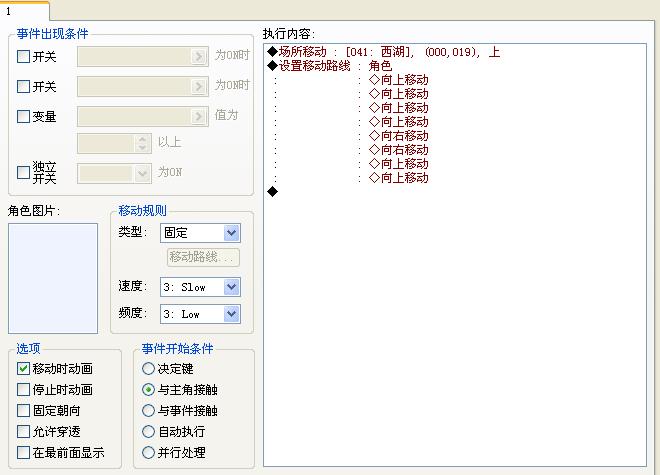Select the 自动执行 trigger radio button
Viewport: 660px width, 475px height.
148,432
